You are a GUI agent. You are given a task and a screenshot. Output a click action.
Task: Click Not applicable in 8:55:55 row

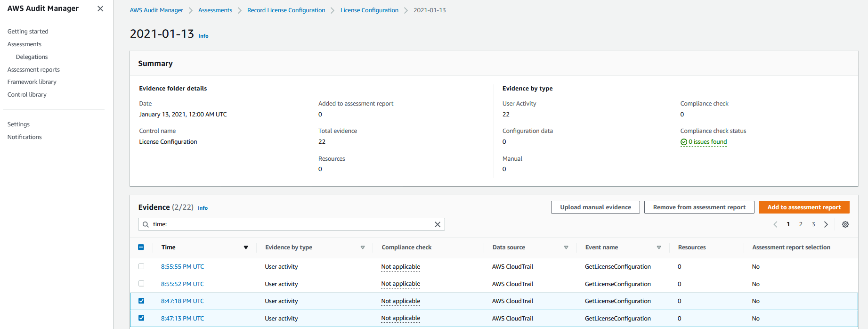pyautogui.click(x=401, y=267)
